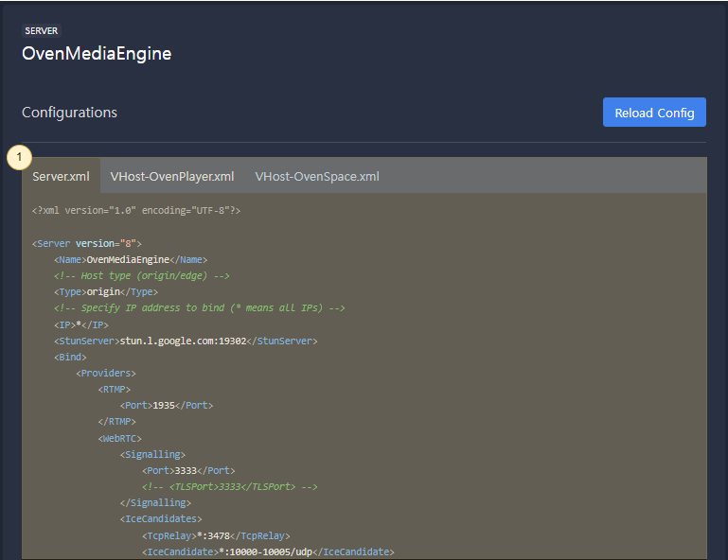The height and width of the screenshot is (560, 728).
Task: Click the Specify IP address to bind comment
Action: point(199,308)
